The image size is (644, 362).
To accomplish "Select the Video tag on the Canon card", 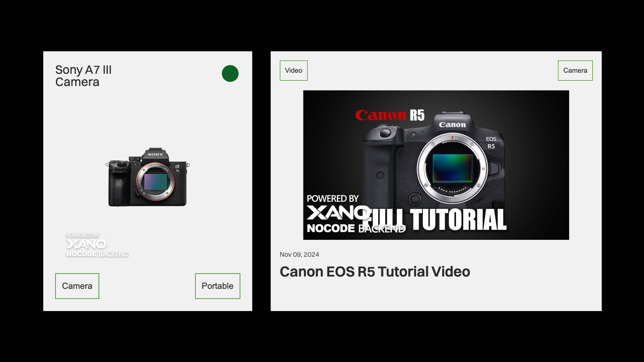I will (293, 70).
